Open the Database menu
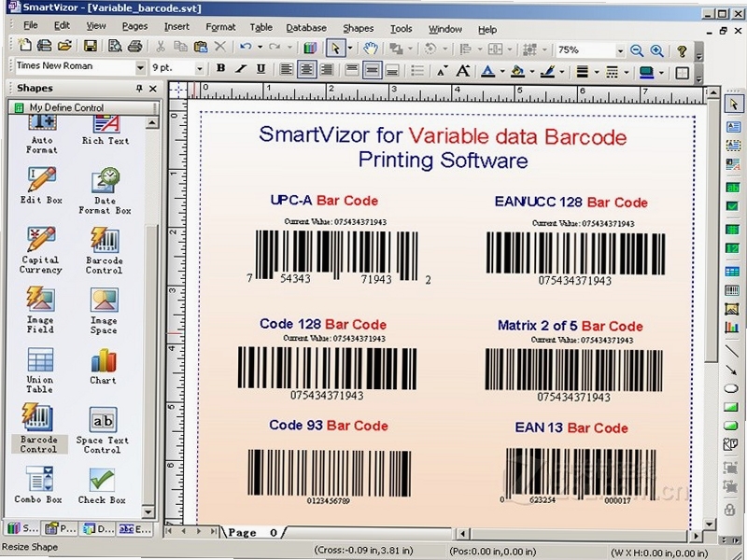Image resolution: width=747 pixels, height=560 pixels. tap(306, 28)
